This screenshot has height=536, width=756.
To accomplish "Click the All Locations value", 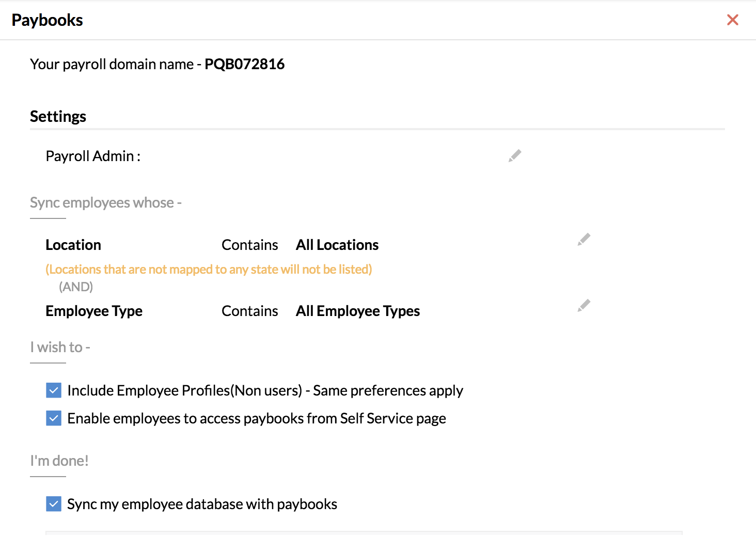I will tap(337, 245).
